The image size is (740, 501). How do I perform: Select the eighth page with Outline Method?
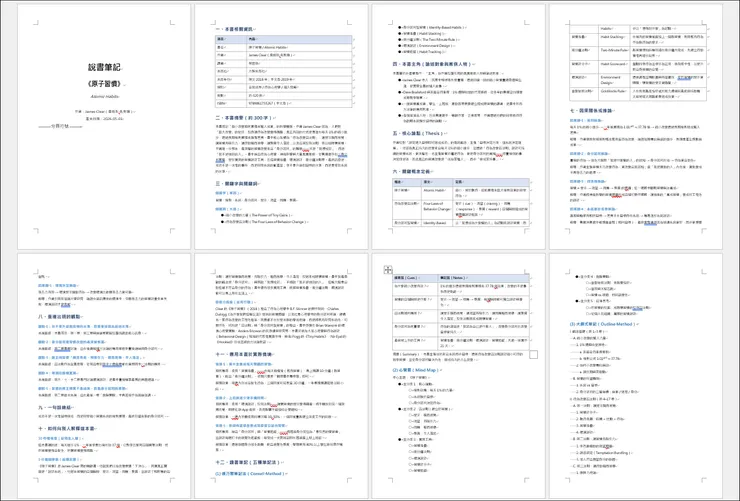coord(636,376)
